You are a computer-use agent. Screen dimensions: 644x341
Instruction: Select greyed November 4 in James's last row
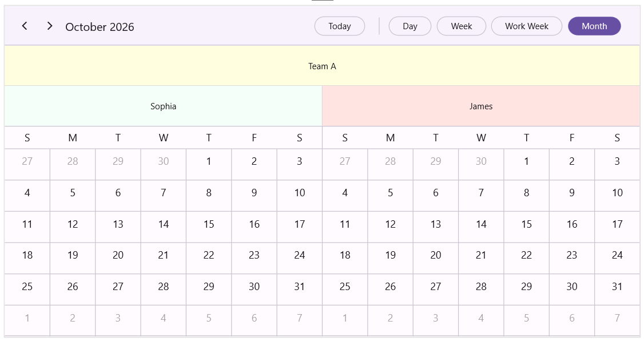pyautogui.click(x=481, y=320)
